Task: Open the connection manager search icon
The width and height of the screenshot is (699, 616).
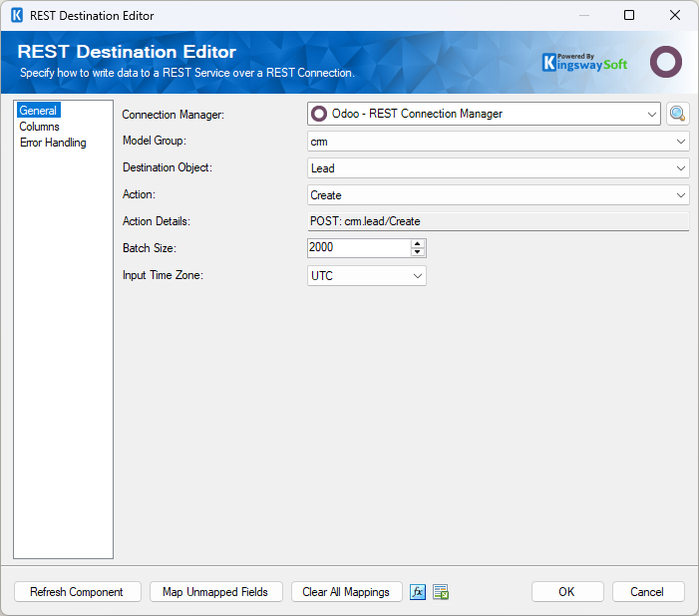Action: tap(678, 114)
